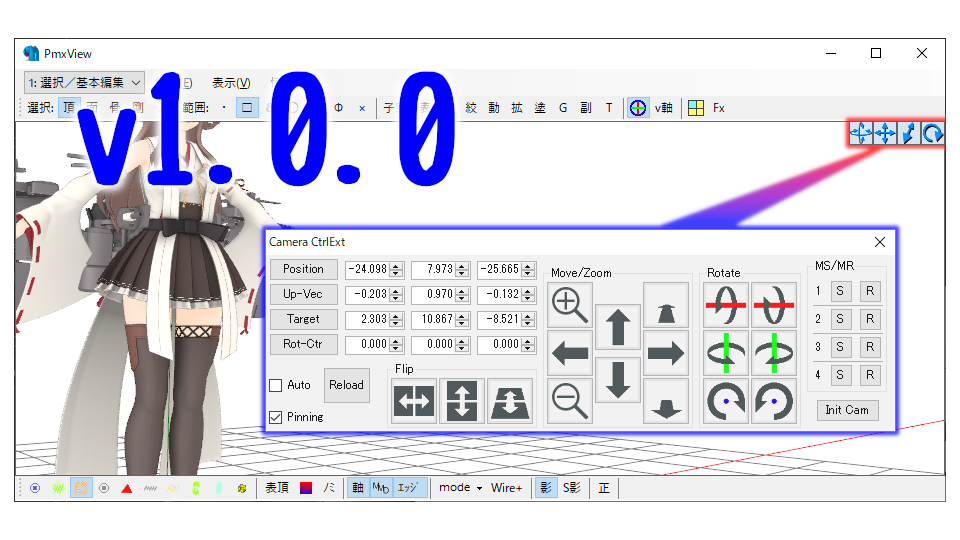
Task: Click the Position button
Action: pyautogui.click(x=304, y=269)
